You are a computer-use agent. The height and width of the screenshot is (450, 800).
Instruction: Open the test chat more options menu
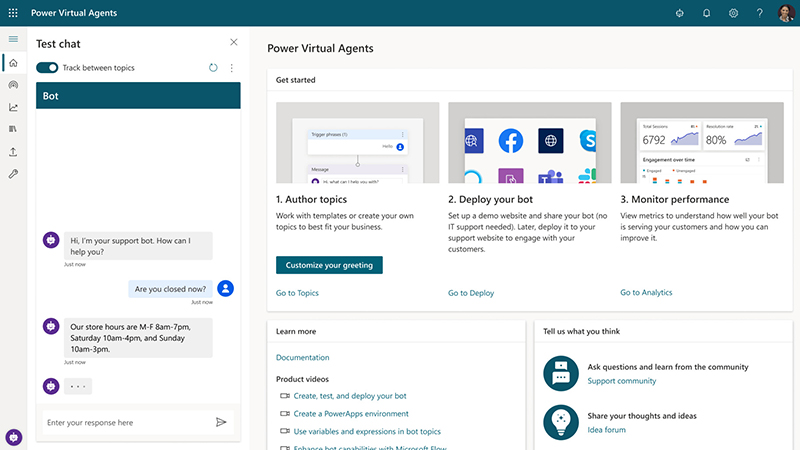[x=232, y=68]
